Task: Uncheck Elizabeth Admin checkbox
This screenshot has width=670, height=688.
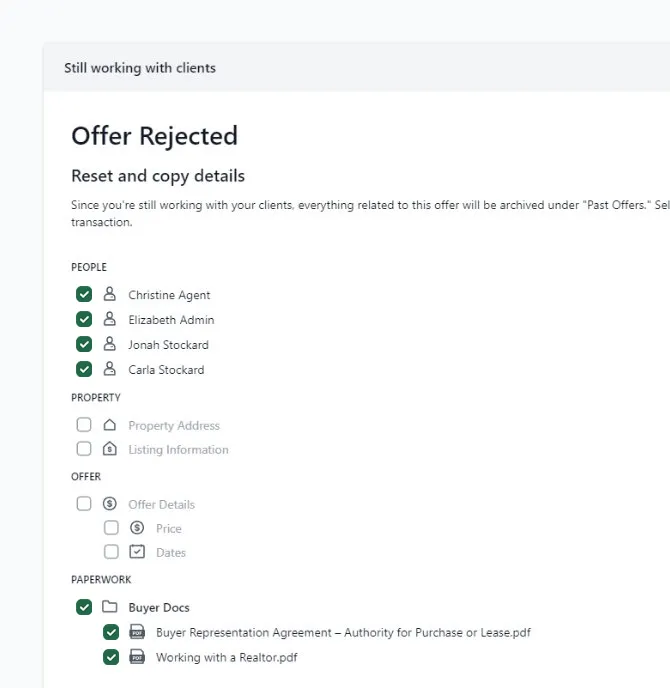Action: tap(84, 319)
